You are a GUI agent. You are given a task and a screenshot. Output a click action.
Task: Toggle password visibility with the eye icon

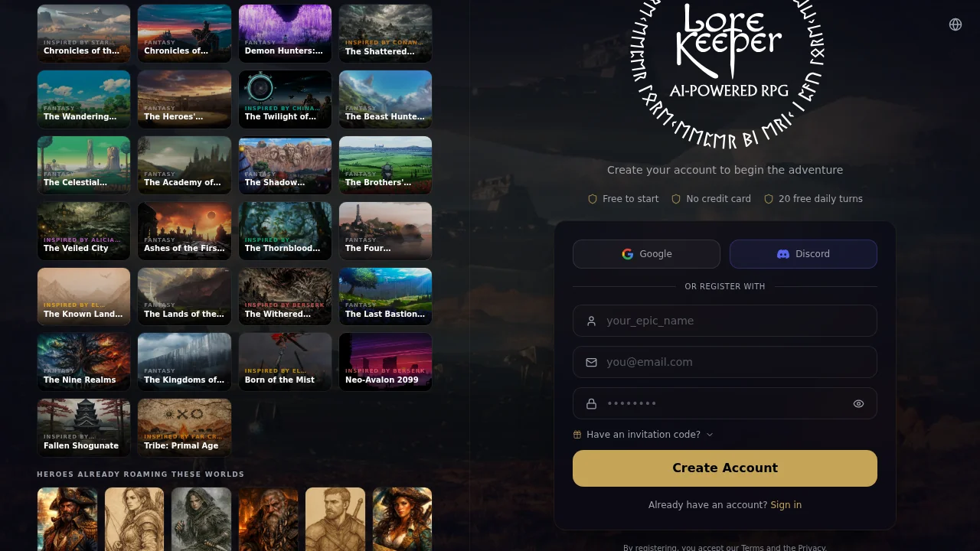pyautogui.click(x=858, y=403)
